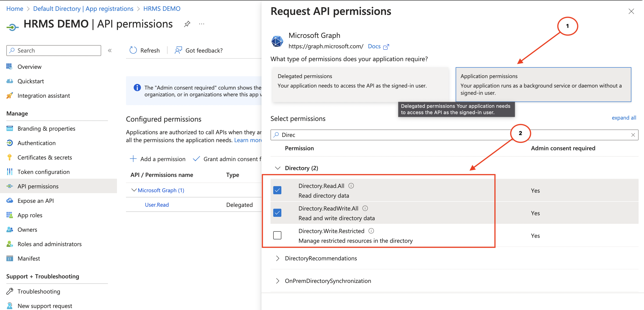Collapse the Directory (2) permissions group
644x310 pixels.
(x=278, y=168)
